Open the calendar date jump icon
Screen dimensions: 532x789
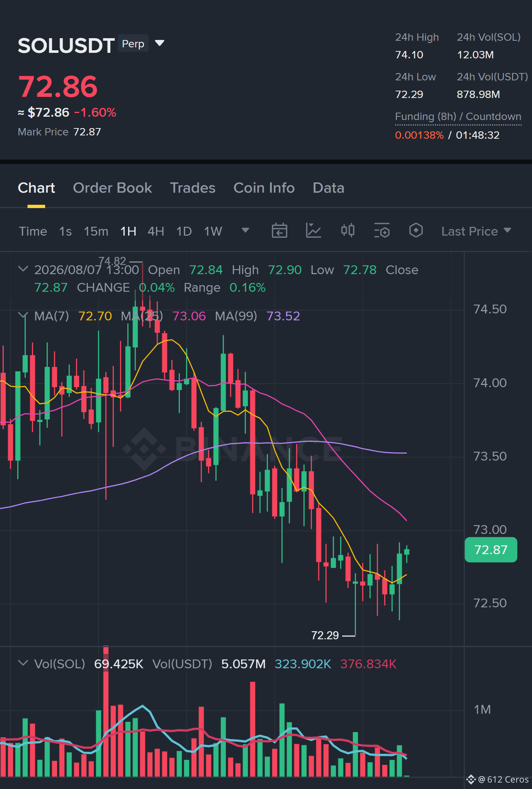click(x=279, y=231)
